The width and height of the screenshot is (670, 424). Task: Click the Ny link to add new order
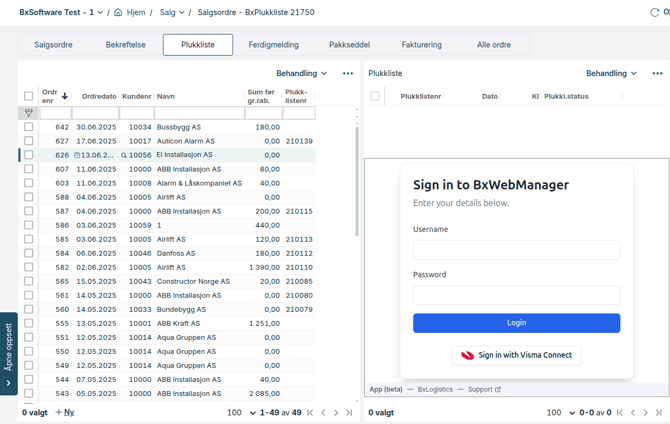tap(69, 412)
